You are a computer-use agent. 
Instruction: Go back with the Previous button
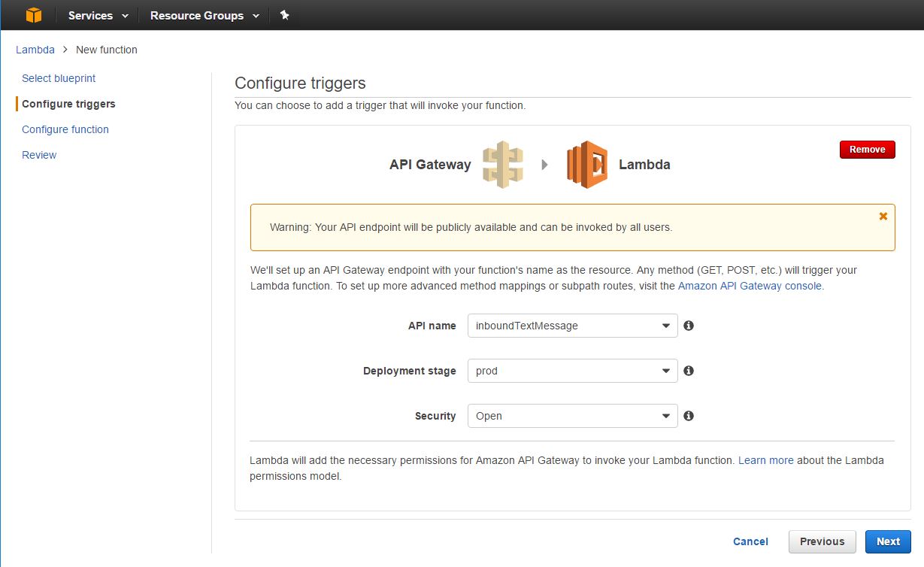822,541
